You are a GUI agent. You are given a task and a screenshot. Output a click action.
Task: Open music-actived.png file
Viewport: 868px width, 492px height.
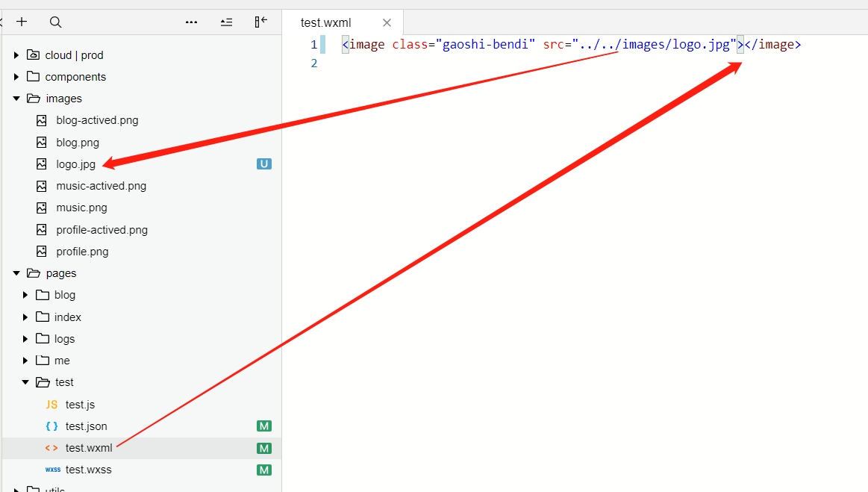pyautogui.click(x=101, y=186)
